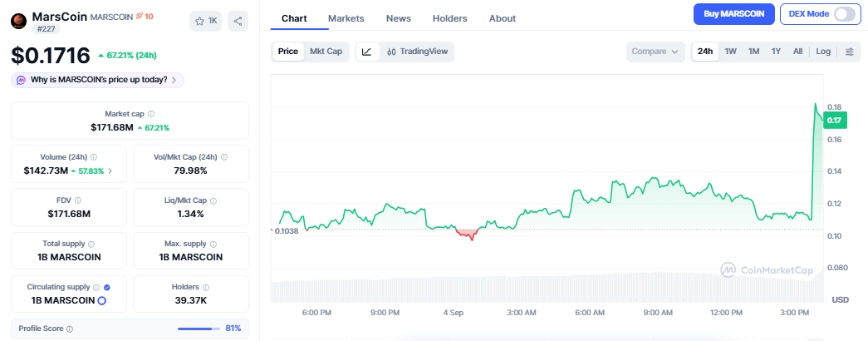Screen dimensions: 868x341
Task: Open the Compare dropdown
Action: coord(655,52)
